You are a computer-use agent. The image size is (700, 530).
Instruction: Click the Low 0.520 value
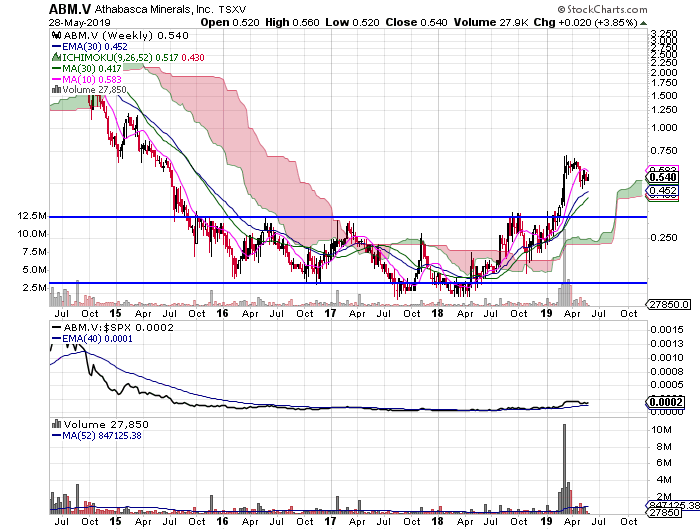(x=352, y=22)
